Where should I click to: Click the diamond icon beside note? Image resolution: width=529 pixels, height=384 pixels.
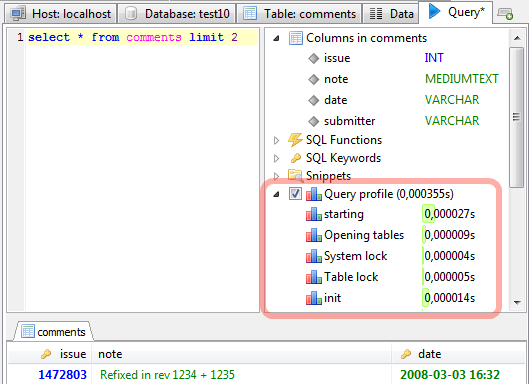[314, 79]
